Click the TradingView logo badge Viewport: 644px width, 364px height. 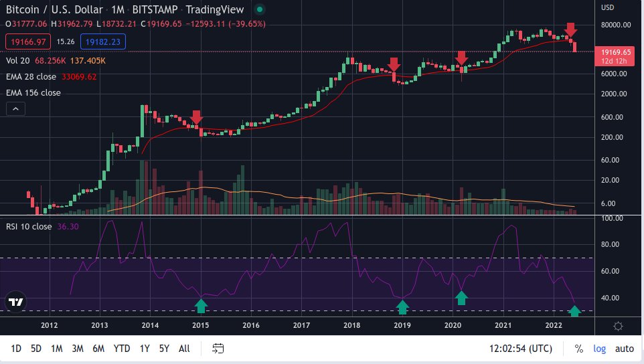[16, 302]
